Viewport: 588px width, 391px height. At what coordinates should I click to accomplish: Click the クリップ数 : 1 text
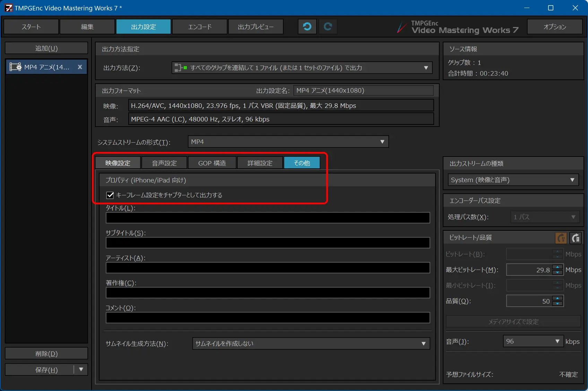pyautogui.click(x=465, y=62)
